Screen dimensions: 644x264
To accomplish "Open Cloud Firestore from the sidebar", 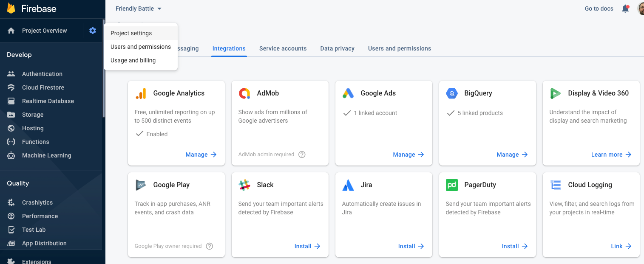I will click(x=43, y=87).
